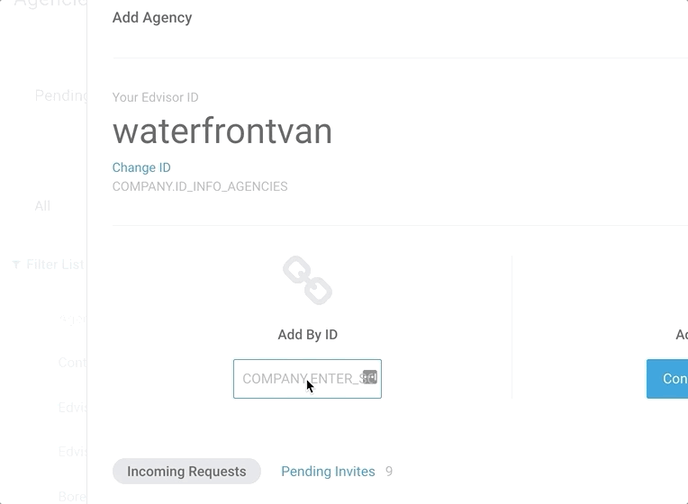Click the blue button beginning with Con
688x504 pixels.
tap(667, 379)
